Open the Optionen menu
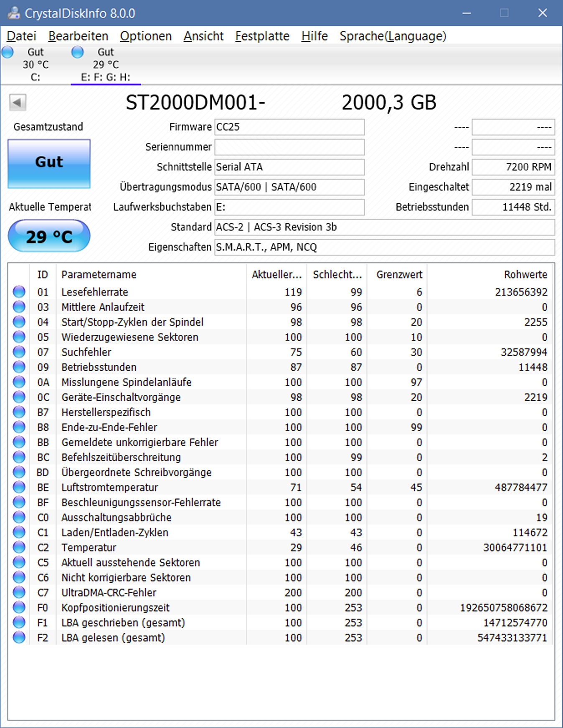 click(x=146, y=36)
